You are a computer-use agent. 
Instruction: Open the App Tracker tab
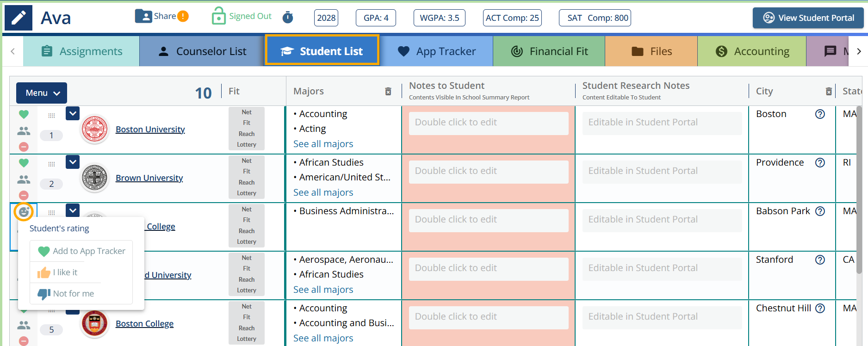click(436, 51)
